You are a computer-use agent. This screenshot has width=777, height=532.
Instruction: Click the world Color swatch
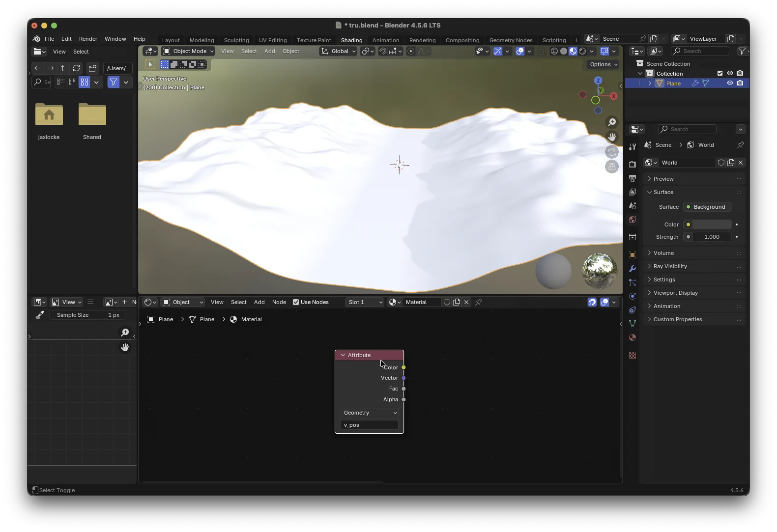click(x=711, y=224)
